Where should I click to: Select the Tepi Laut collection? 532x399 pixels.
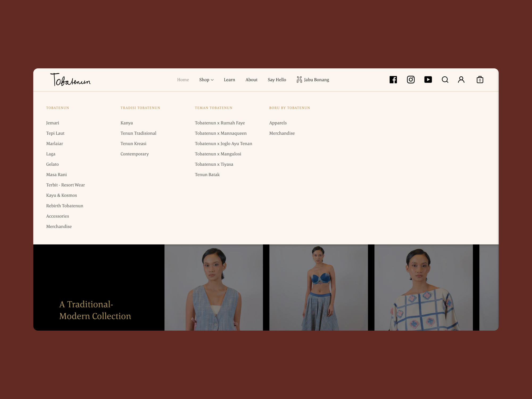coord(55,133)
